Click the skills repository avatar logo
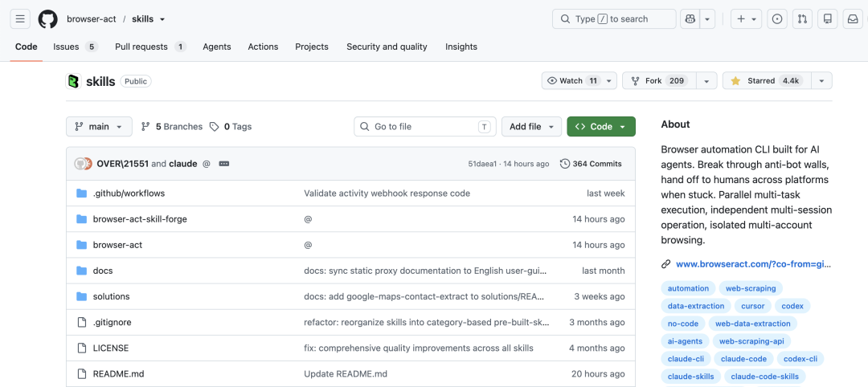Screen dimensions: 868x387 (x=74, y=81)
